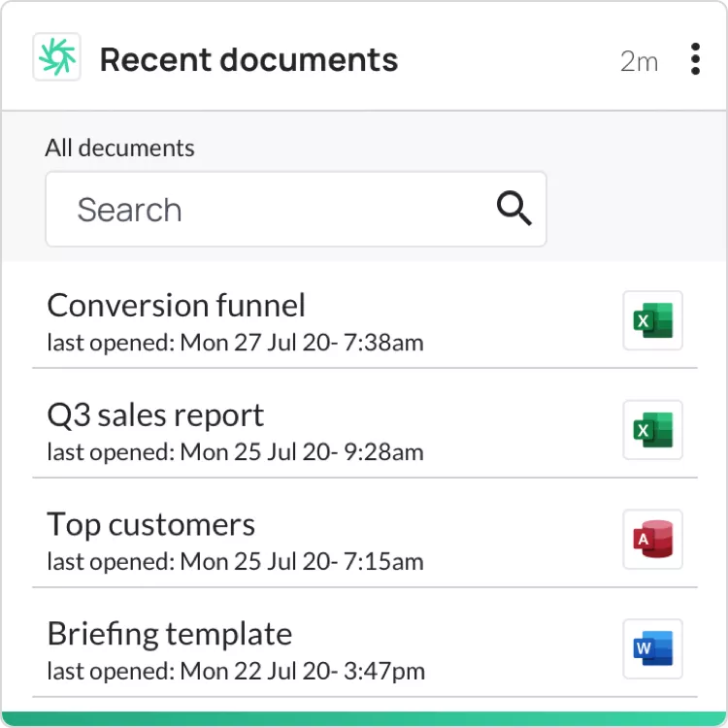728x728 pixels.
Task: Open the Top customers document
Action: click(150, 524)
